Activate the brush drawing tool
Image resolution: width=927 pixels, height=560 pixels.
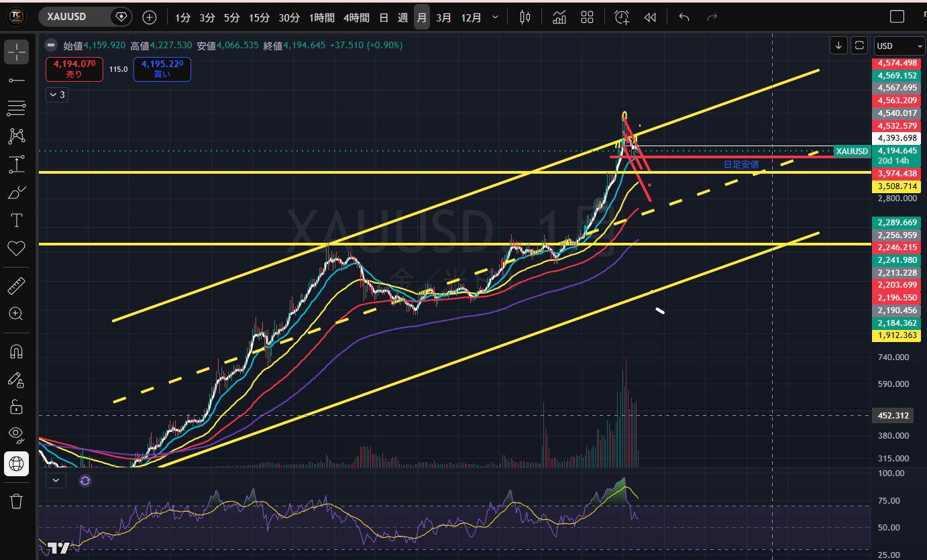point(16,192)
